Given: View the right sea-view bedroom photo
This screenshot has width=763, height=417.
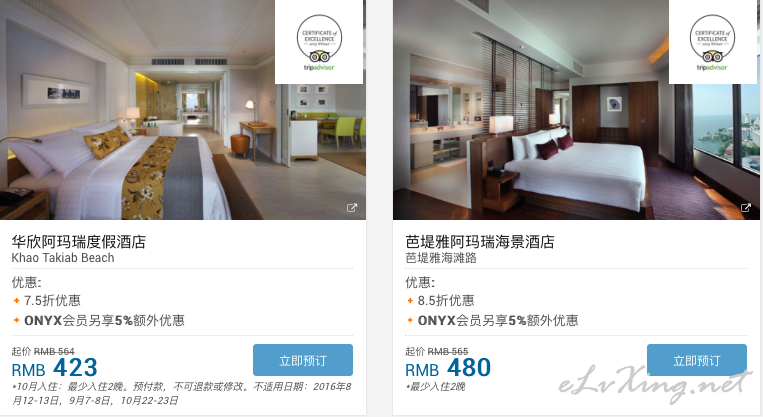Looking at the screenshot, I should coord(576,110).
